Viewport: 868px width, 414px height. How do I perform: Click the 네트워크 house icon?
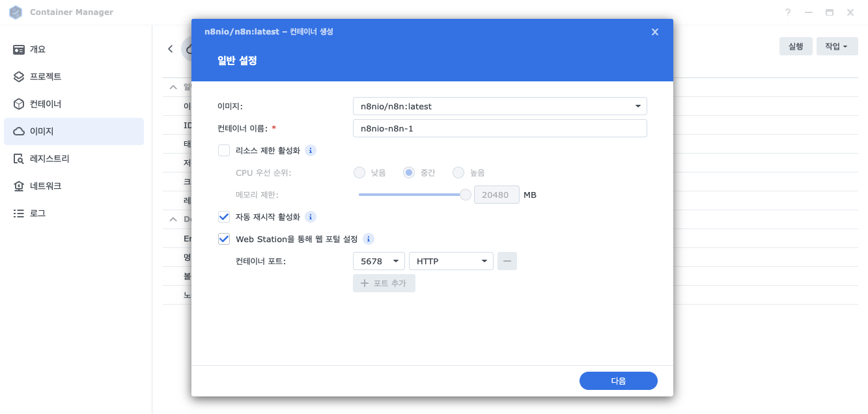coord(19,186)
